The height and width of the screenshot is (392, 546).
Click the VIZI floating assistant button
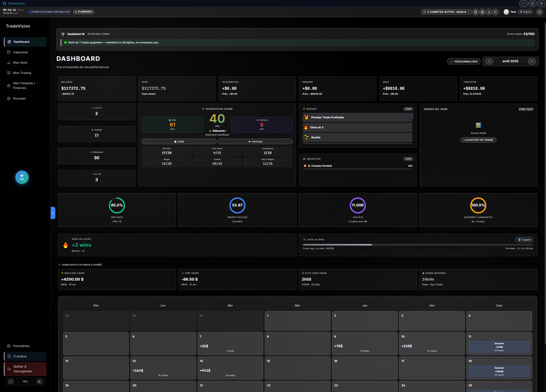coord(22,177)
